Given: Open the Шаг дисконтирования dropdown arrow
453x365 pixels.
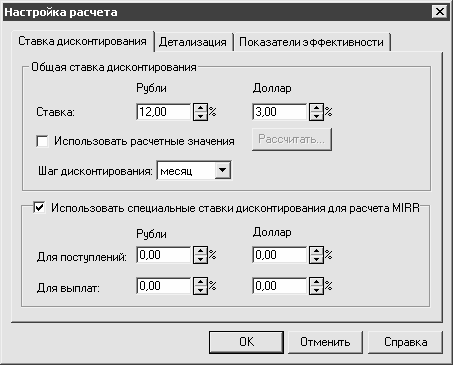Looking at the screenshot, I should click(x=222, y=170).
